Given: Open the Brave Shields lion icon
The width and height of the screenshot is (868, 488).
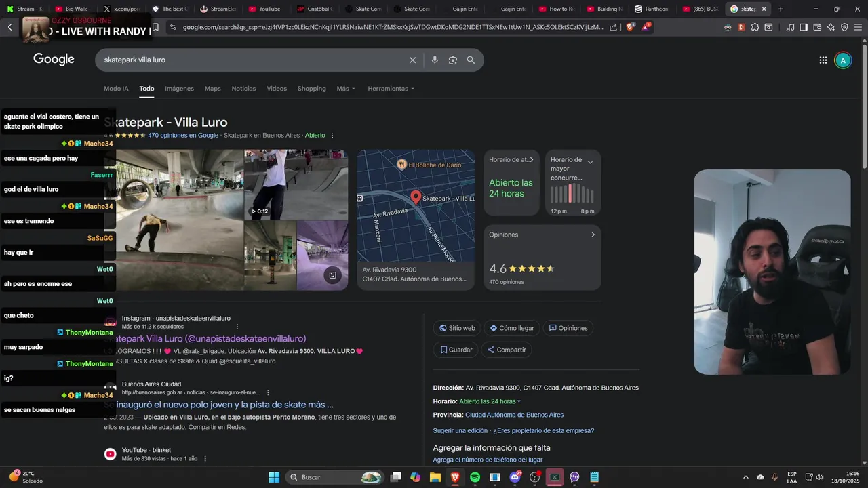Looking at the screenshot, I should pyautogui.click(x=631, y=27).
